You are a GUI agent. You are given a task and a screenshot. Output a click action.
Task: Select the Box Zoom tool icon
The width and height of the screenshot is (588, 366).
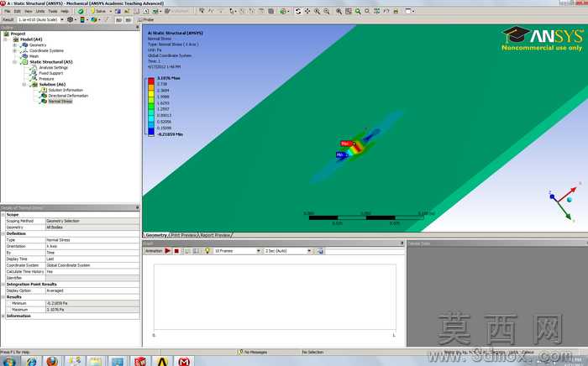327,11
